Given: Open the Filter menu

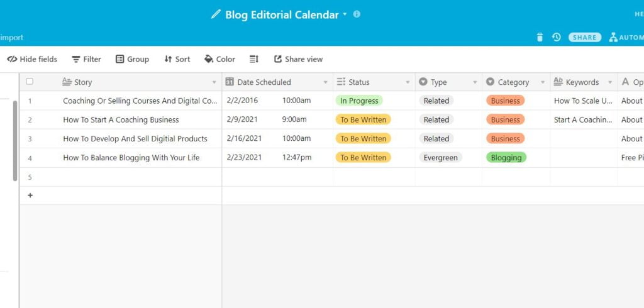Looking at the screenshot, I should tap(86, 59).
